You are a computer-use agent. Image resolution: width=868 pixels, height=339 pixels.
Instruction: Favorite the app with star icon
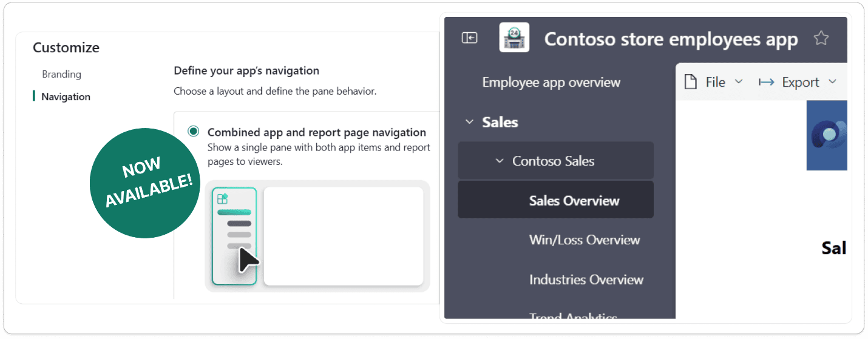click(821, 39)
